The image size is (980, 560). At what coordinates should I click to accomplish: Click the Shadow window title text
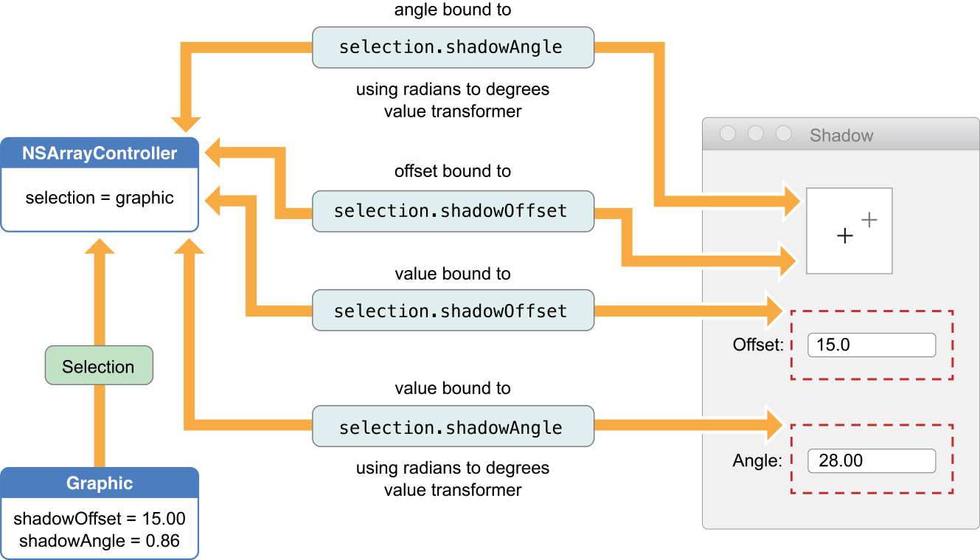pos(841,136)
